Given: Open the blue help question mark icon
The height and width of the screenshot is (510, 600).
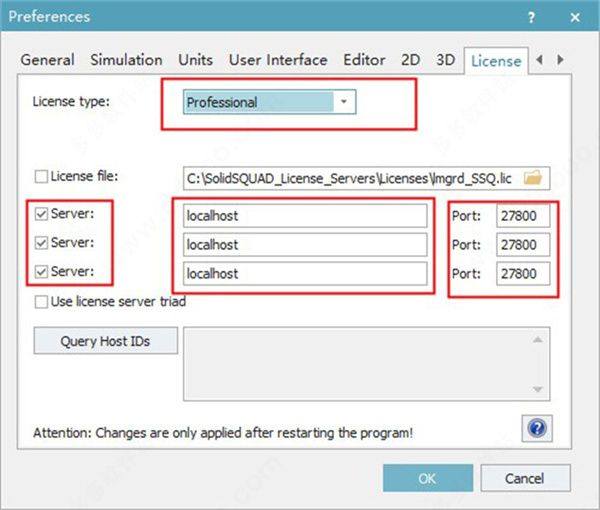Looking at the screenshot, I should point(537,428).
